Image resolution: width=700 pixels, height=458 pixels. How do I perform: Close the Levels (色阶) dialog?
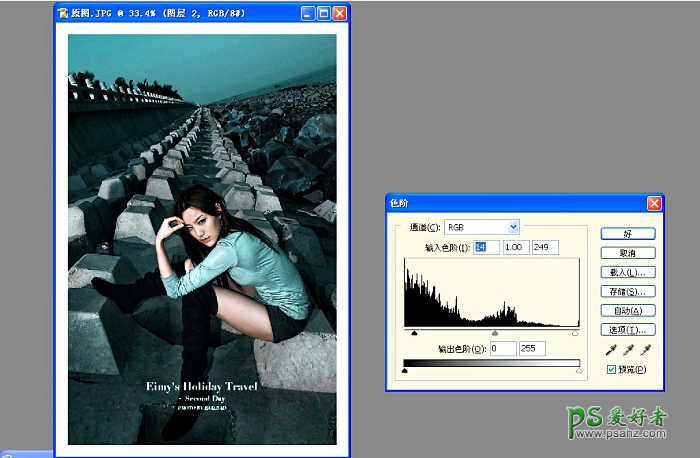[654, 203]
